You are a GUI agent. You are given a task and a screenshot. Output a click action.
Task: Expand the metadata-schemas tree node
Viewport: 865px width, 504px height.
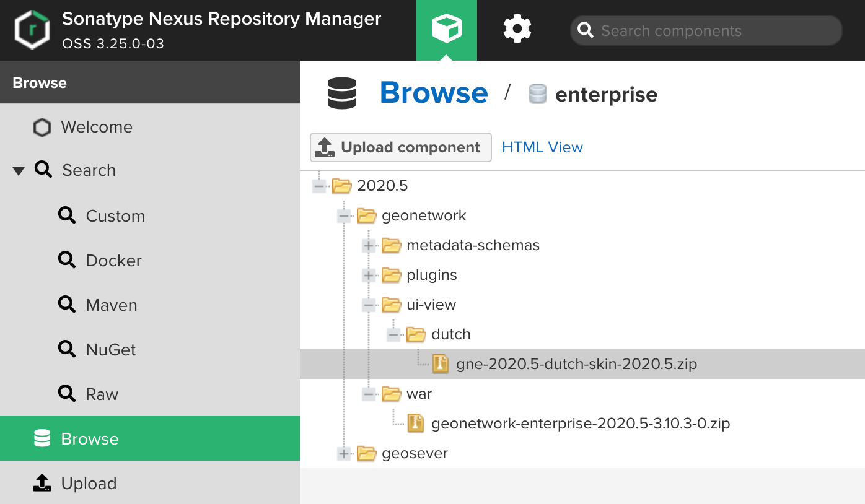pos(369,245)
